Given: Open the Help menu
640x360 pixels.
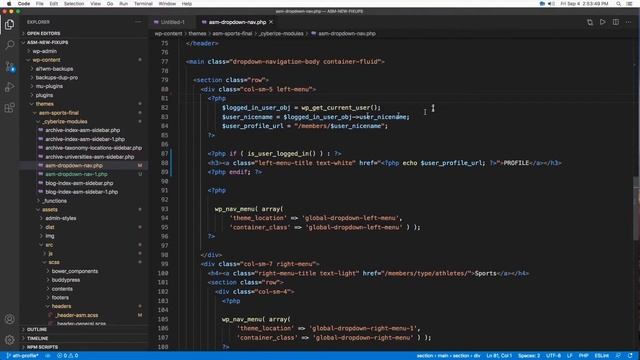Looking at the screenshot, I should (x=187, y=4).
